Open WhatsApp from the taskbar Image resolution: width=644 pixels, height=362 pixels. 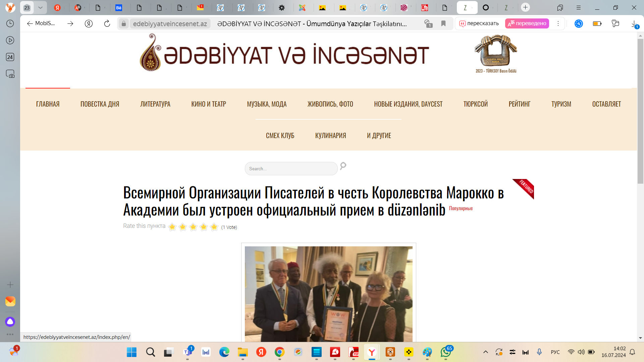pos(445,352)
